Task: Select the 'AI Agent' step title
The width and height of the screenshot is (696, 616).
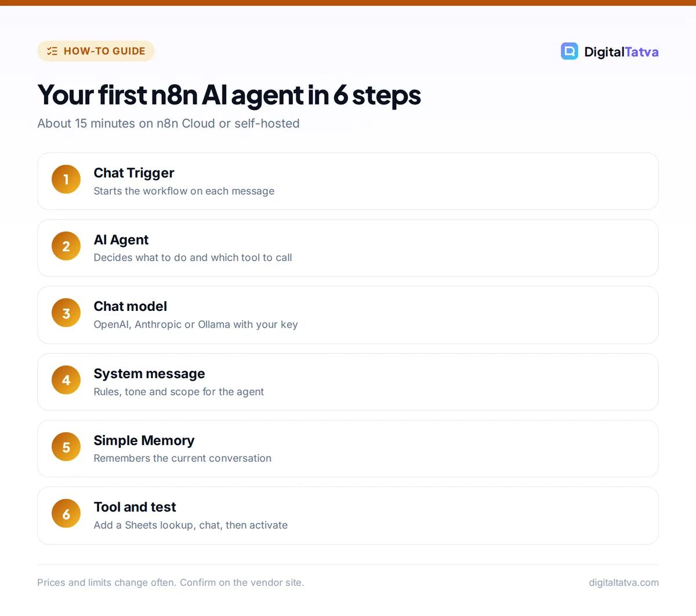Action: click(121, 240)
